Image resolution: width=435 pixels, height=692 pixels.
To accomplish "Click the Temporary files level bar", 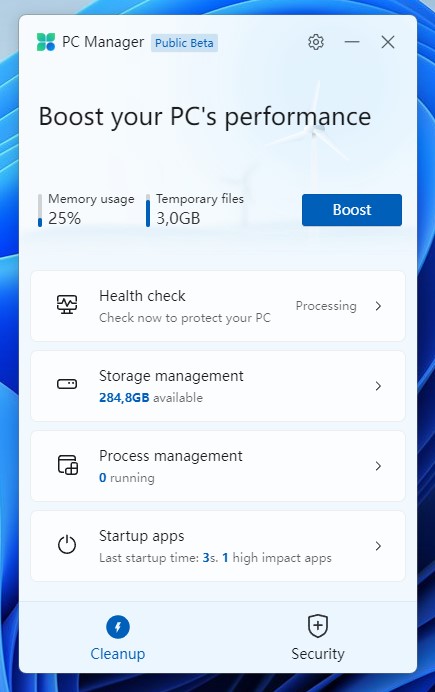I will (x=148, y=210).
